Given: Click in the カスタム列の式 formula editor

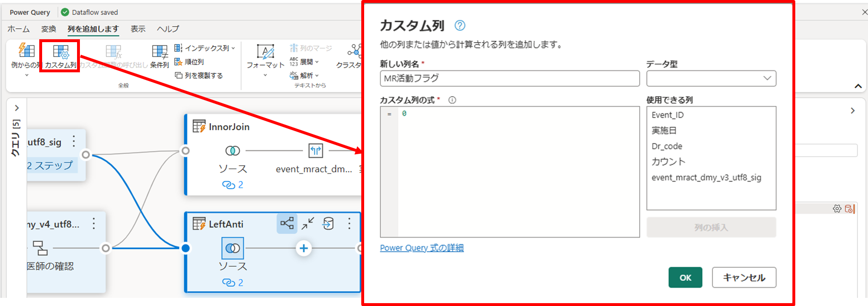Looking at the screenshot, I should tap(510, 172).
